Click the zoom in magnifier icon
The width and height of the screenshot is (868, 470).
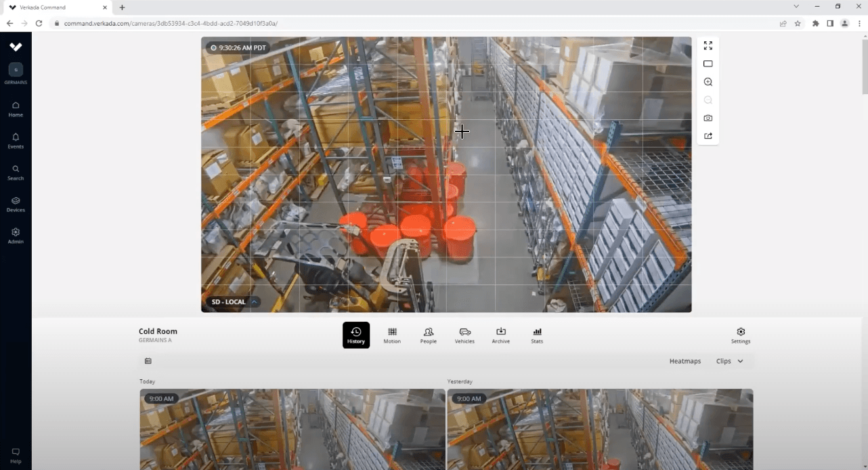click(x=708, y=82)
